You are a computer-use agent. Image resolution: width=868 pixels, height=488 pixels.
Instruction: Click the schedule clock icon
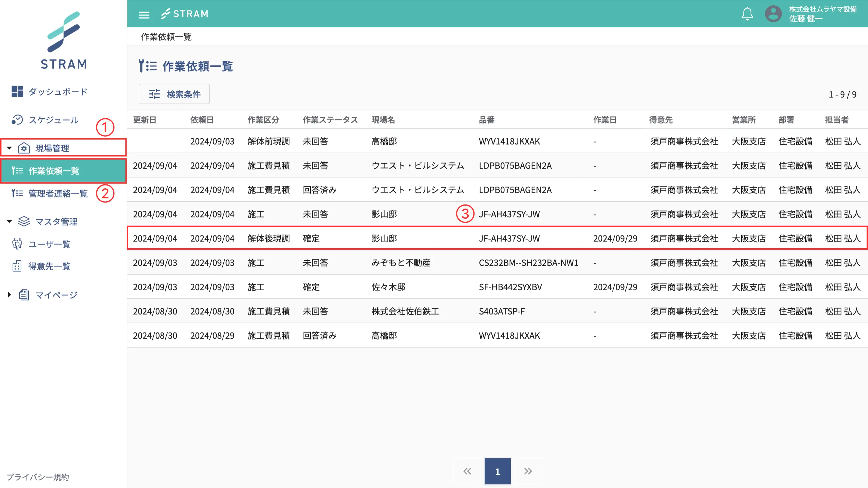[x=17, y=119]
